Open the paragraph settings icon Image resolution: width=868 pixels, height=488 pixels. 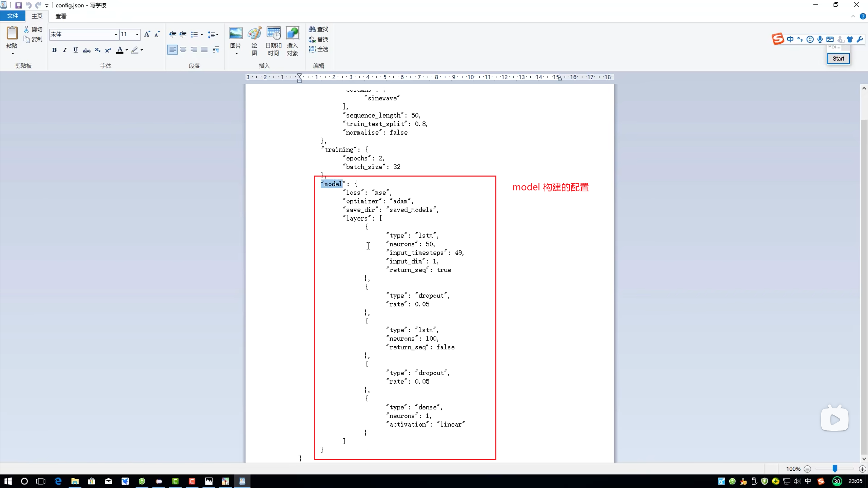coord(216,50)
